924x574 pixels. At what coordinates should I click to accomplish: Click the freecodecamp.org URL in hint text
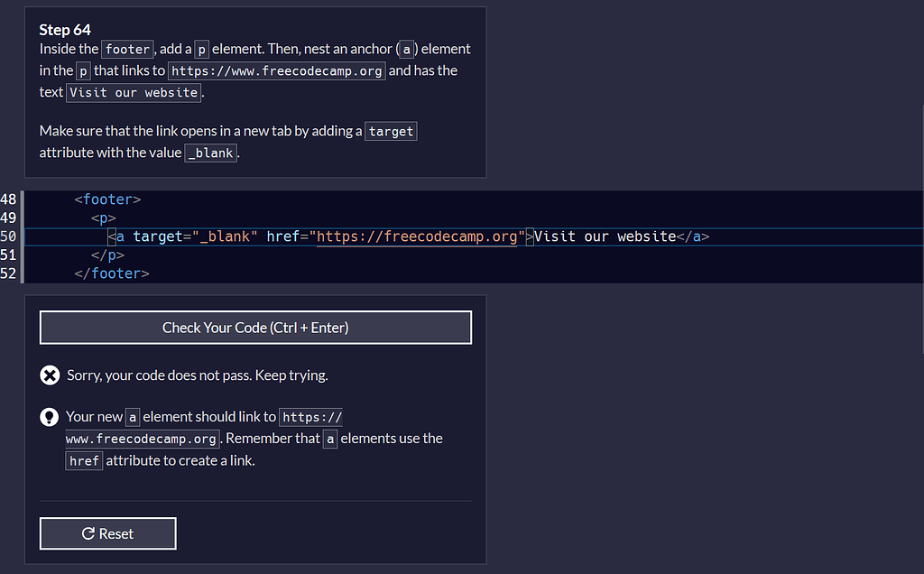click(x=141, y=438)
